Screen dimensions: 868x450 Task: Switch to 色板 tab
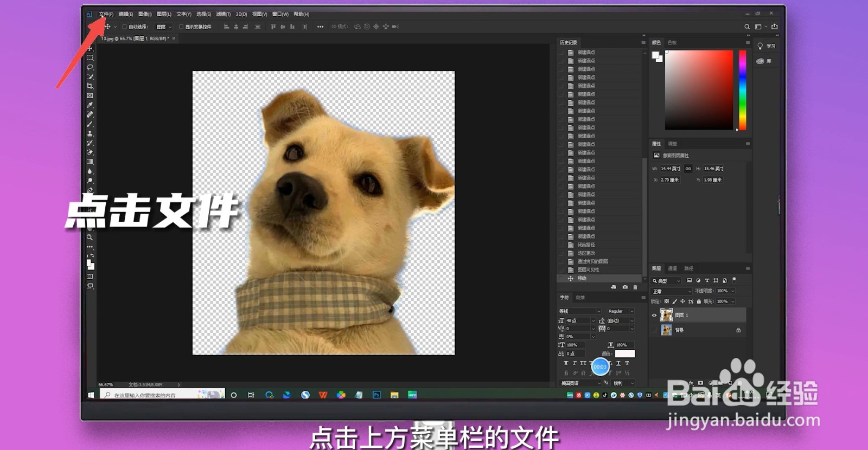tap(672, 42)
